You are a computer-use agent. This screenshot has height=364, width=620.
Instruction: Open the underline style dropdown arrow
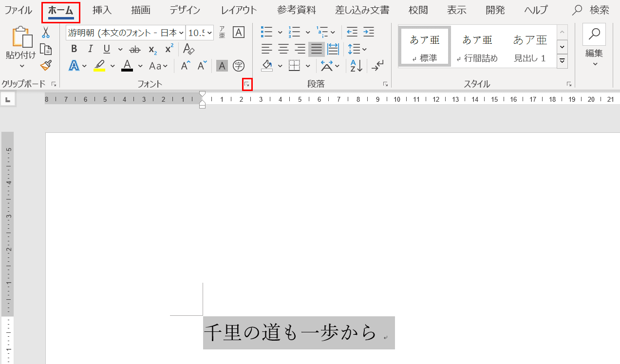(120, 49)
